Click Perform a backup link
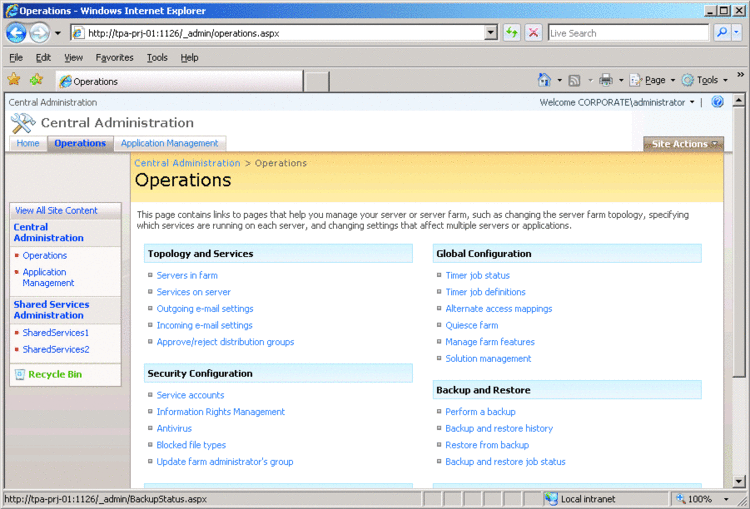The image size is (750, 509). tap(480, 412)
